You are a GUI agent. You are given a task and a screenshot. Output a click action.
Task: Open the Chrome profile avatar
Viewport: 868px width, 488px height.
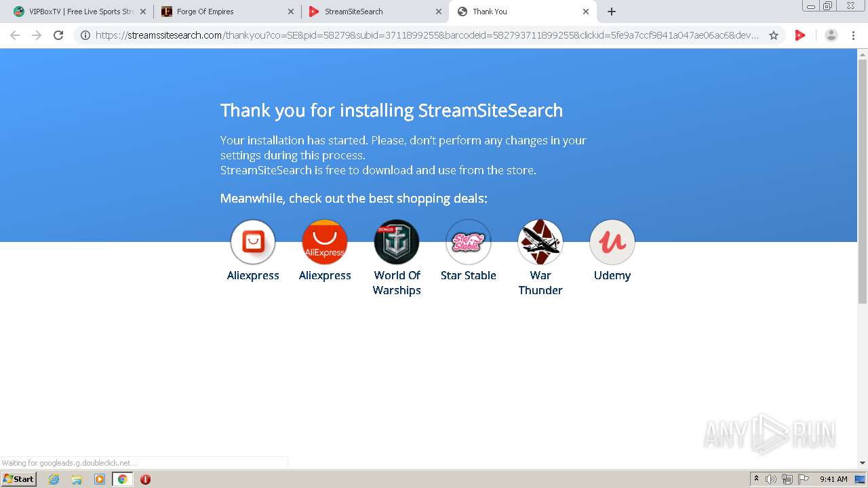point(831,35)
